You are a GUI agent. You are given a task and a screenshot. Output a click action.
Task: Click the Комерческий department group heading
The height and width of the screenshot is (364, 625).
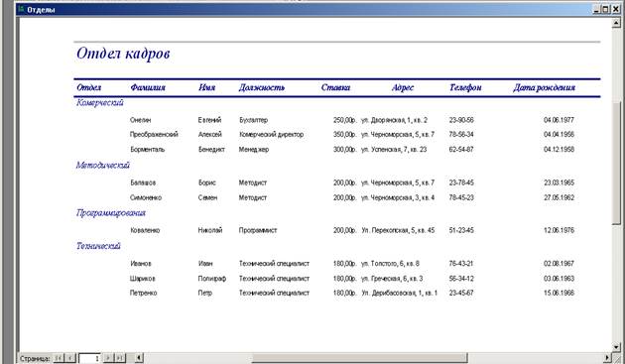[x=100, y=103]
